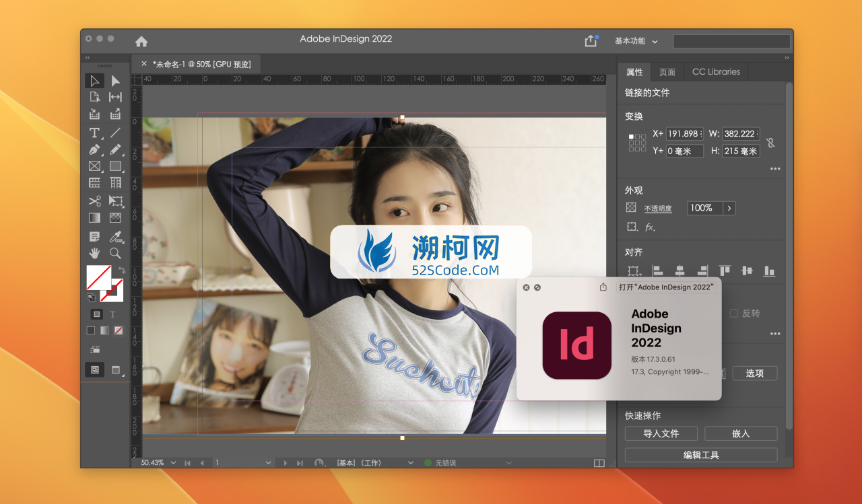Click the Home icon in title bar
The height and width of the screenshot is (504, 862).
(x=141, y=41)
